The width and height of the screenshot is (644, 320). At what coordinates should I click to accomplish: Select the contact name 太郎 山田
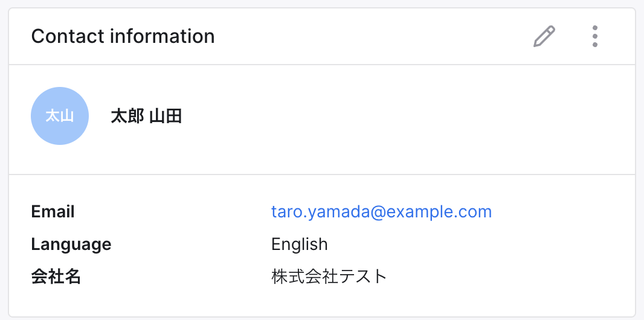[x=146, y=116]
